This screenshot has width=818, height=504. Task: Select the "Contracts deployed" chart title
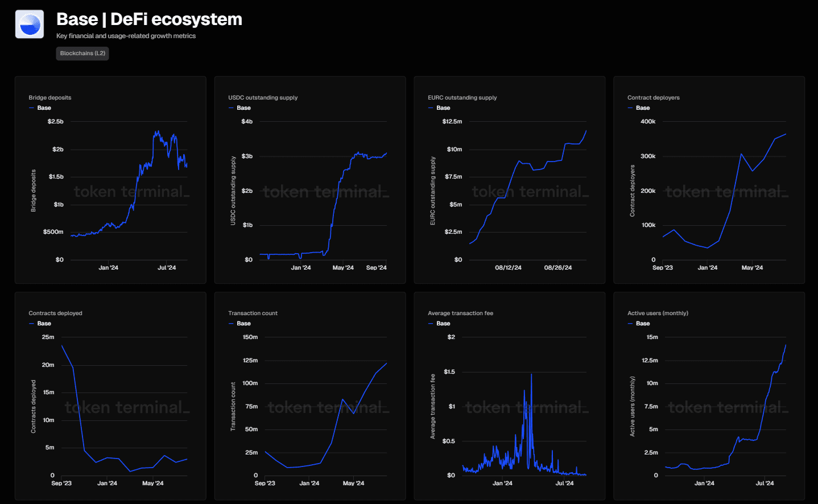click(55, 313)
